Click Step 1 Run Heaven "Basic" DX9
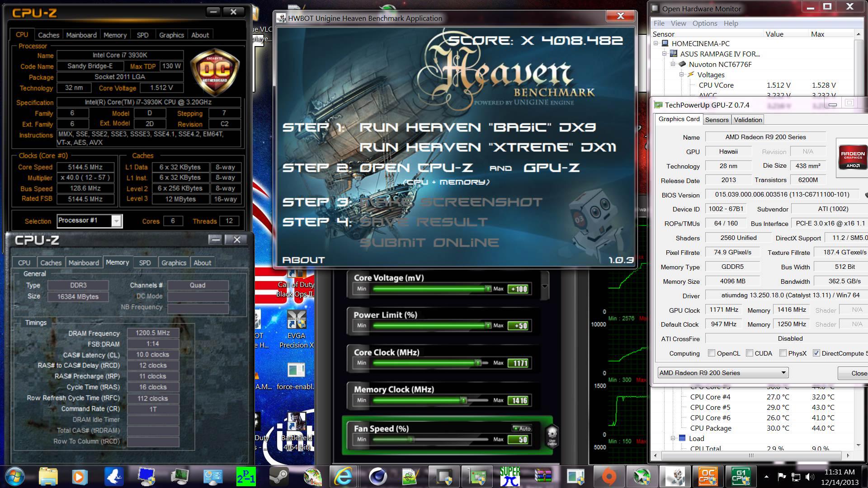Image resolution: width=868 pixels, height=488 pixels. tap(478, 127)
